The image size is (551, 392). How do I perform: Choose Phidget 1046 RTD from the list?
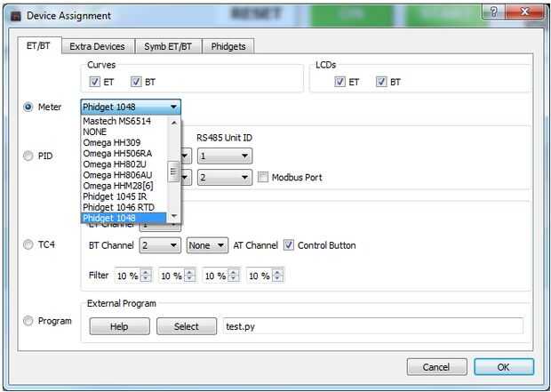[x=124, y=207]
